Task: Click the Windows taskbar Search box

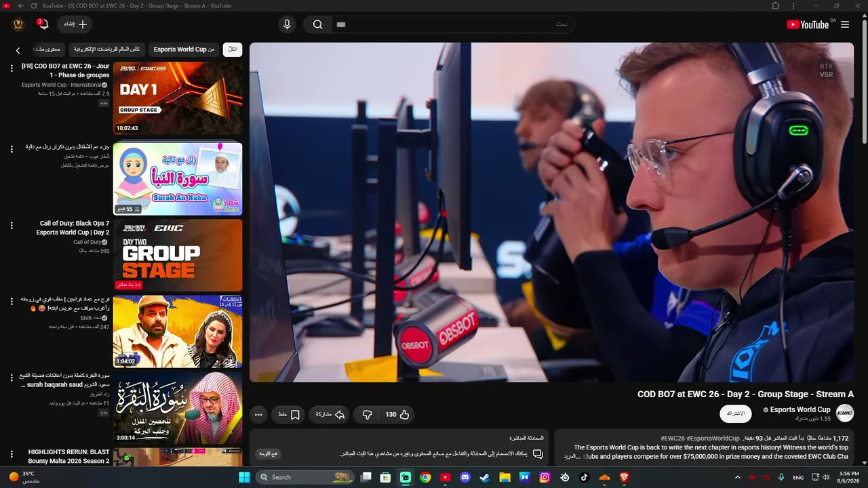Action: tap(305, 477)
